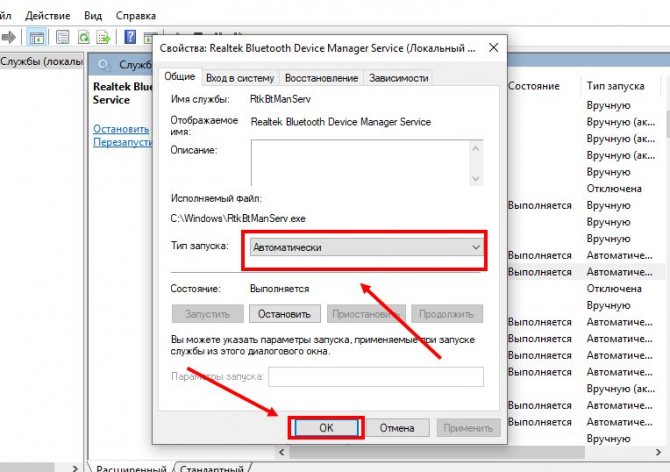This screenshot has height=472, width=670.
Task: Open the Тип запуска dropdown set to Автоматически
Action: coord(366,247)
